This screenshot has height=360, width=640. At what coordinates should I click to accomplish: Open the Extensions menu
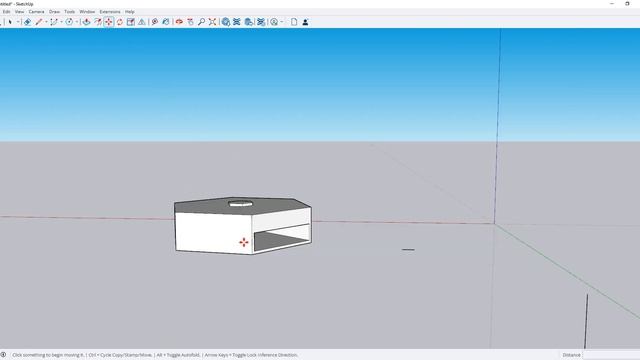[110, 12]
